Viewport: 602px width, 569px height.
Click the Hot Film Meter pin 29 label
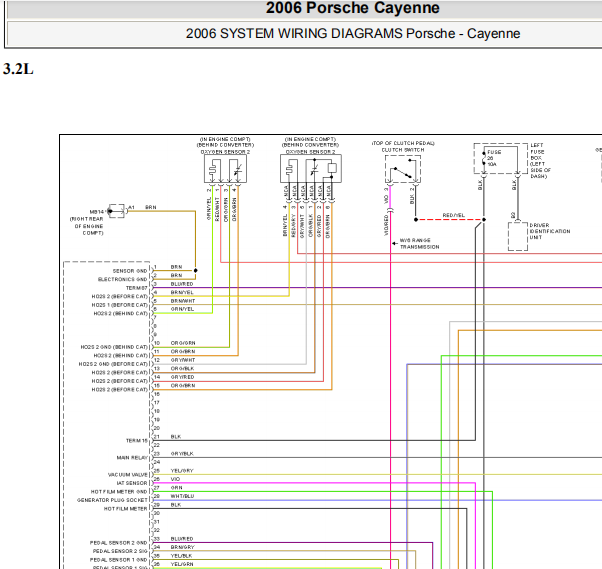pyautogui.click(x=126, y=509)
